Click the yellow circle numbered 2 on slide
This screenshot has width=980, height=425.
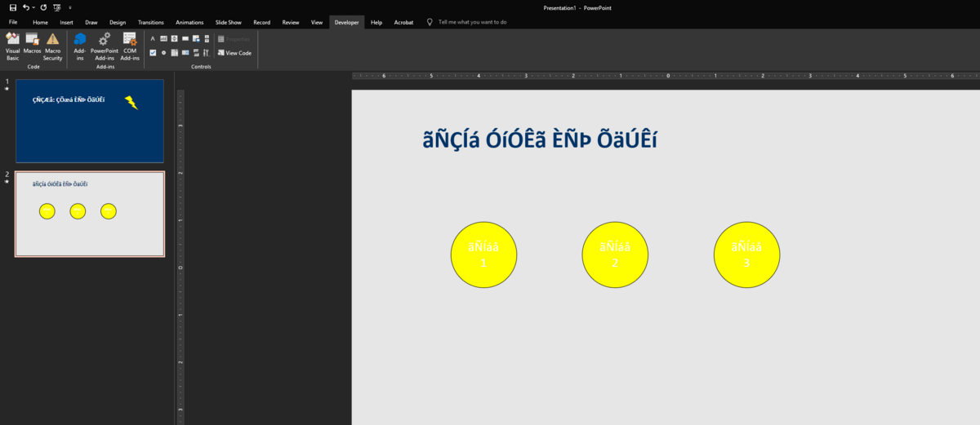click(615, 255)
